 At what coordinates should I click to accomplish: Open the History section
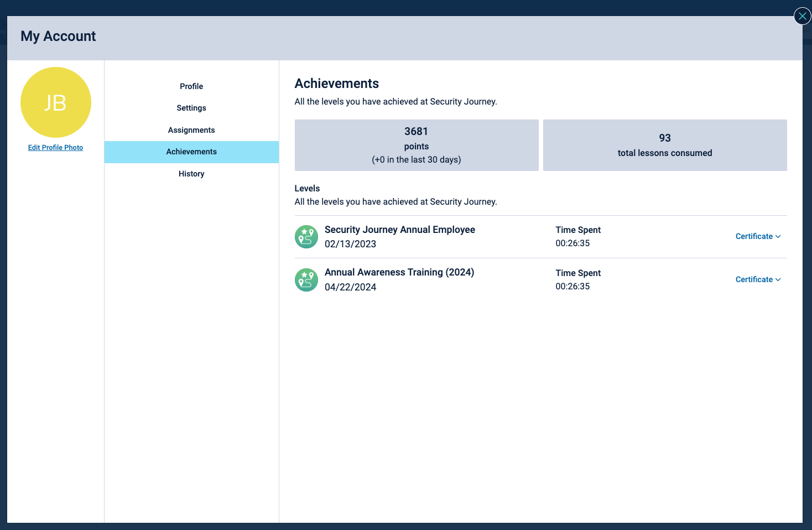191,174
